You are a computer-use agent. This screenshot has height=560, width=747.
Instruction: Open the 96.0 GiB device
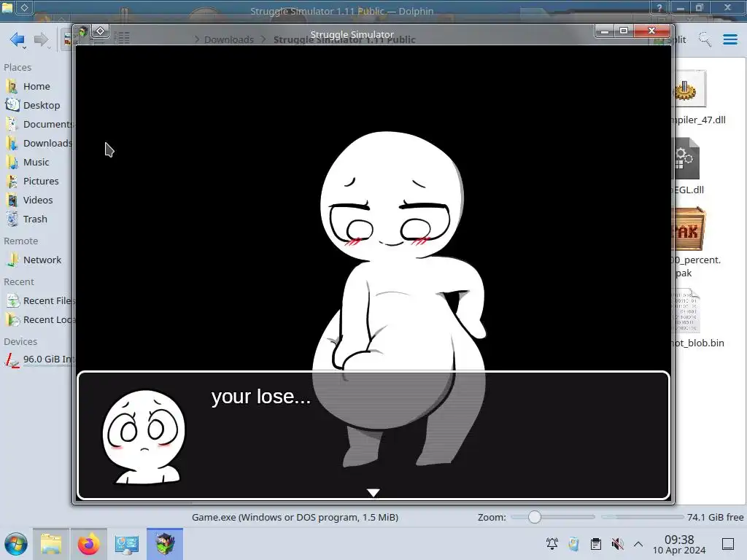click(36, 359)
